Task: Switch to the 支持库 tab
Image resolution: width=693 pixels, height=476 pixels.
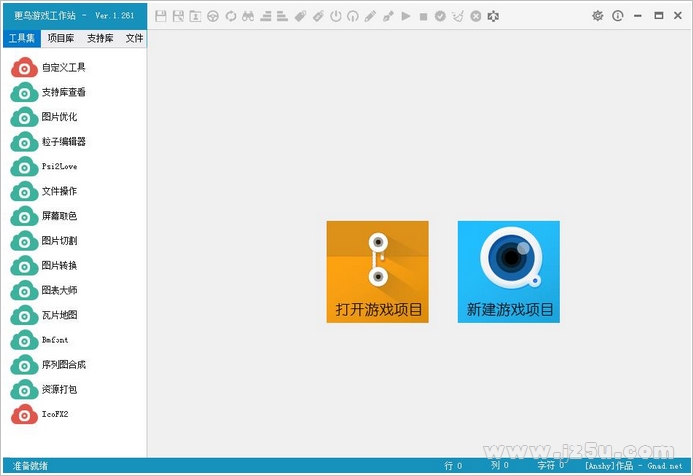Action: (x=100, y=38)
